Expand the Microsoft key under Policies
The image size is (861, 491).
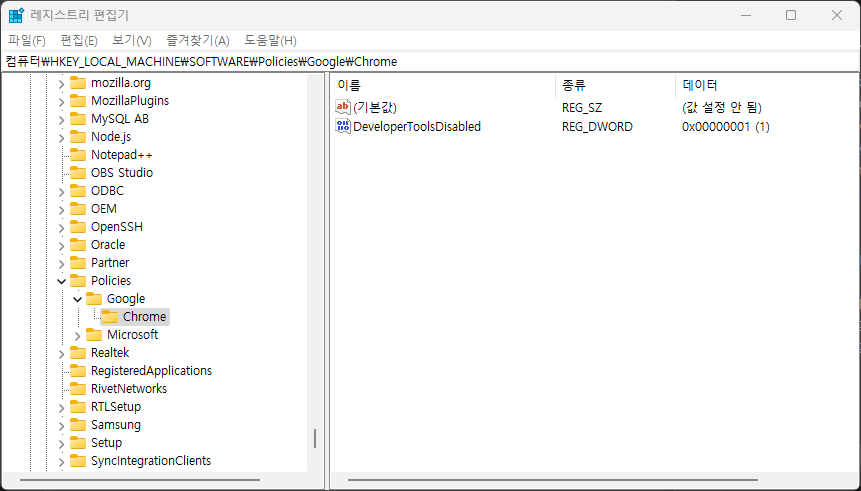pyautogui.click(x=78, y=335)
